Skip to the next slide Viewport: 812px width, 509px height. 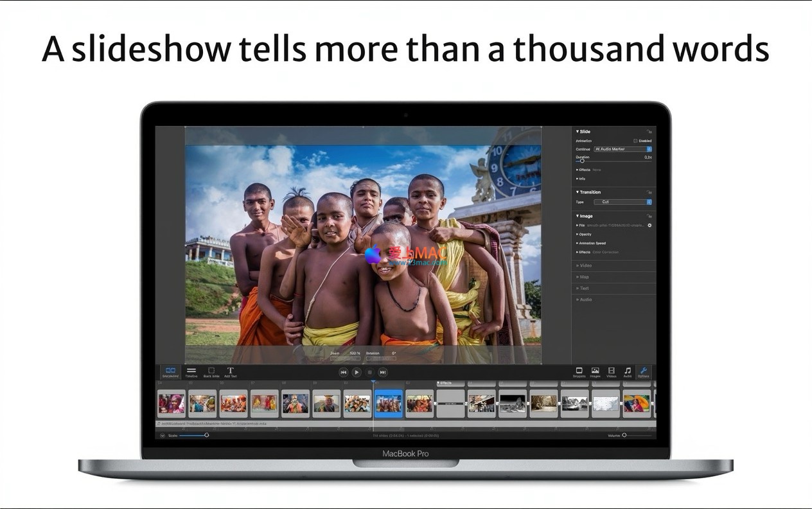click(382, 372)
